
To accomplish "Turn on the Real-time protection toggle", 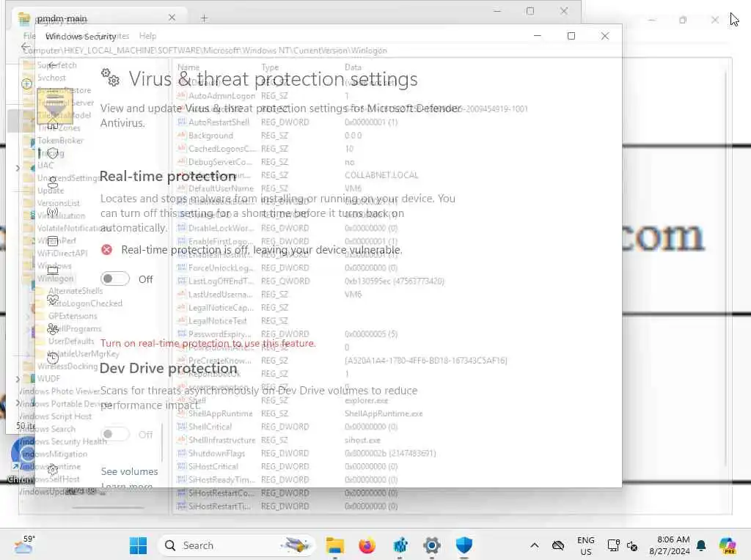I will (115, 279).
